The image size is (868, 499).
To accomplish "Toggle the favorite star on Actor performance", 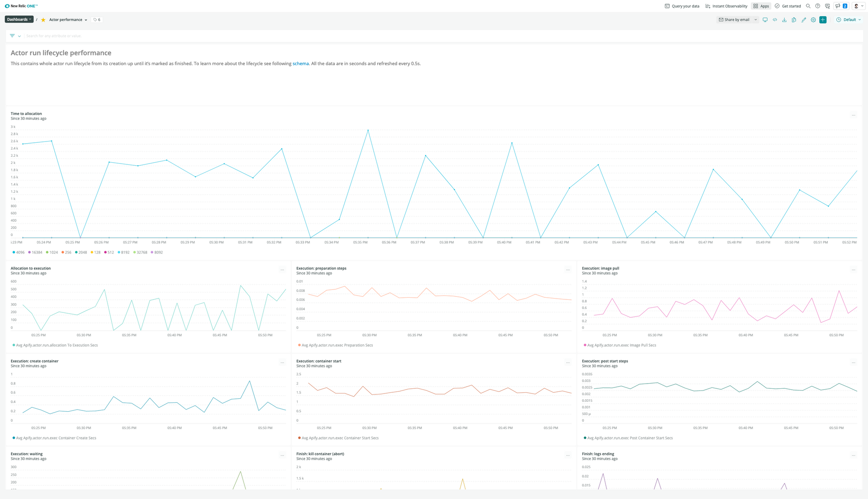I will 43,20.
